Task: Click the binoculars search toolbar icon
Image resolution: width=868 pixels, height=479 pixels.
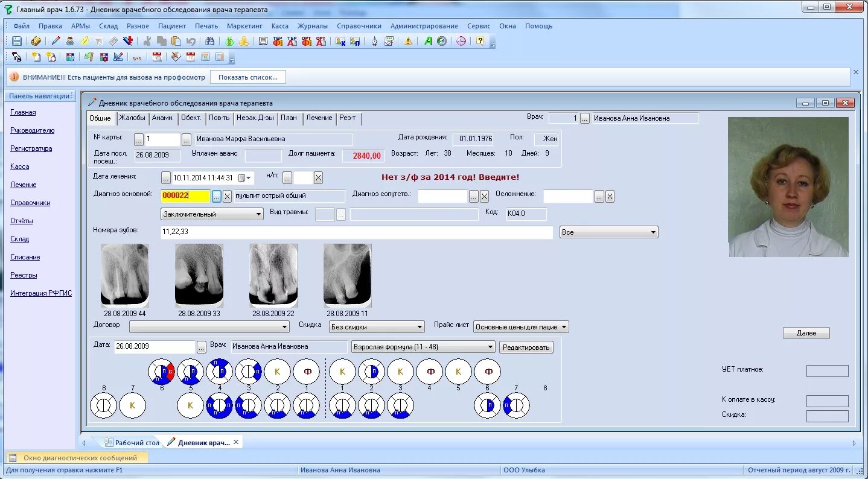Action: [x=210, y=41]
